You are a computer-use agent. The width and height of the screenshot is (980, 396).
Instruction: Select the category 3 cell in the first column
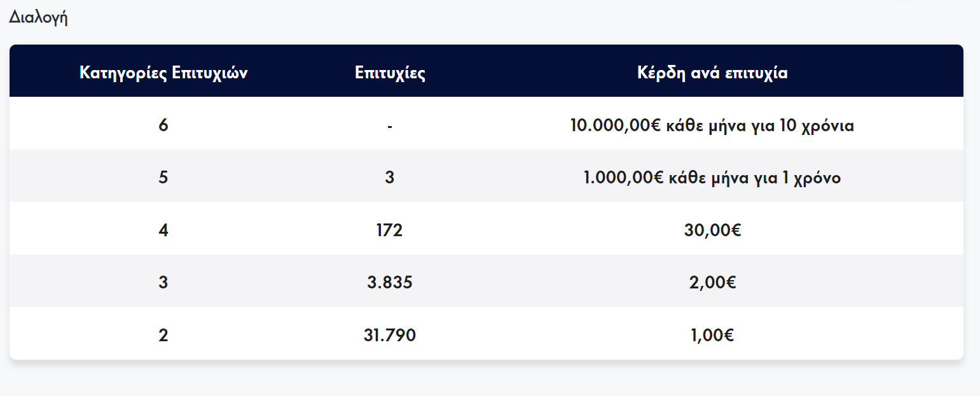tap(163, 282)
